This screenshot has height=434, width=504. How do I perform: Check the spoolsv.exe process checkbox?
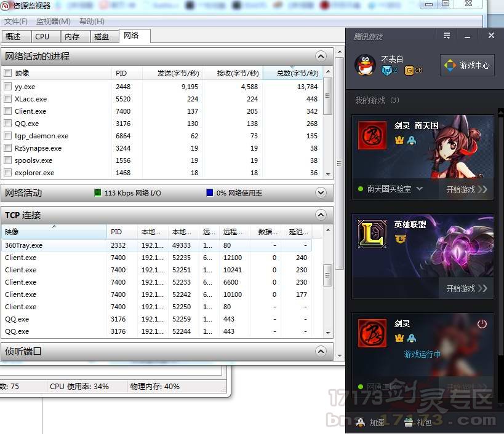click(x=8, y=160)
